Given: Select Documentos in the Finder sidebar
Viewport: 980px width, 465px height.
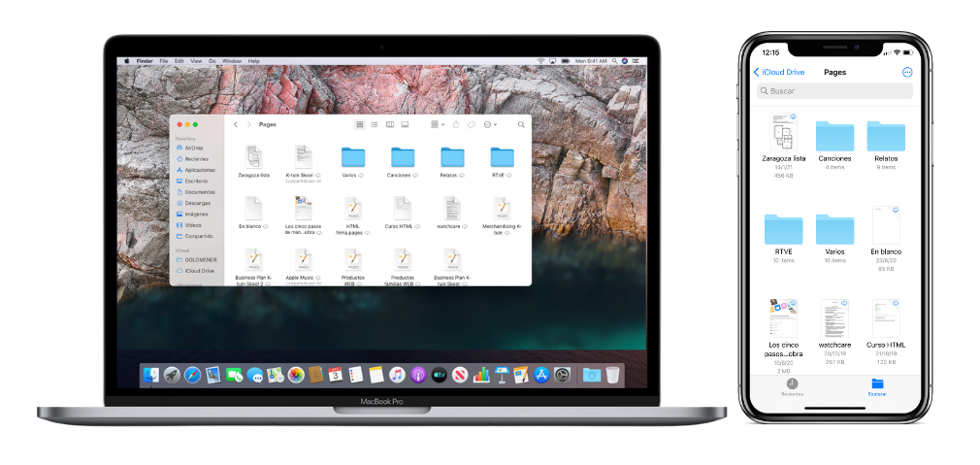Looking at the screenshot, I should (x=195, y=192).
